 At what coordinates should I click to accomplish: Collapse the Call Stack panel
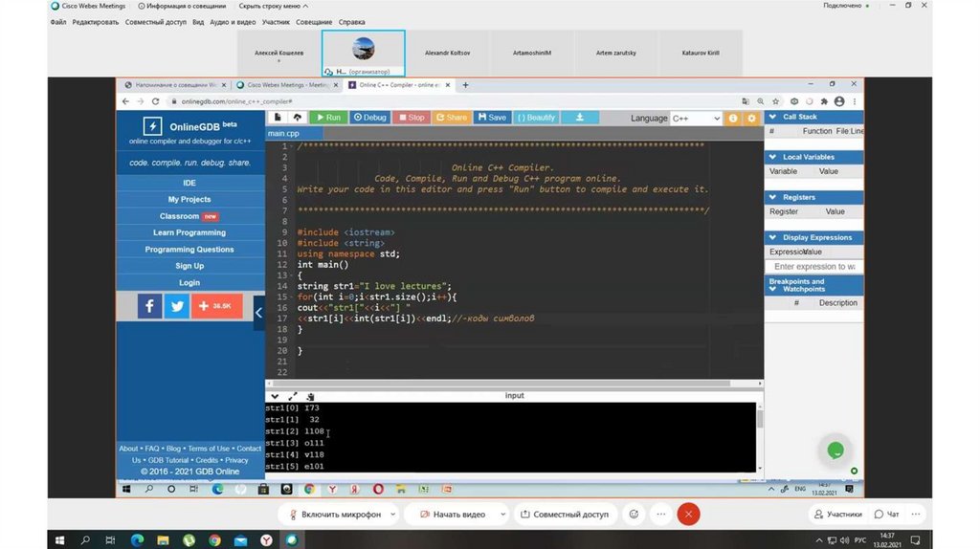coord(772,117)
